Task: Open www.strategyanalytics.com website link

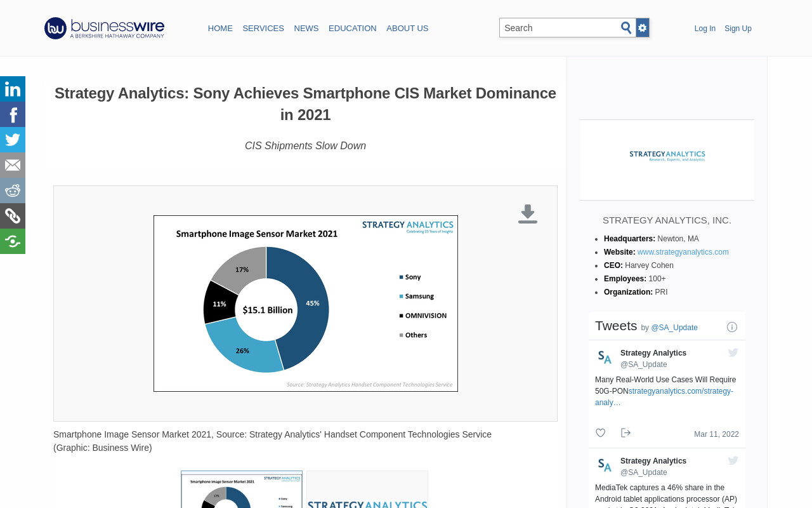Action: point(683,252)
